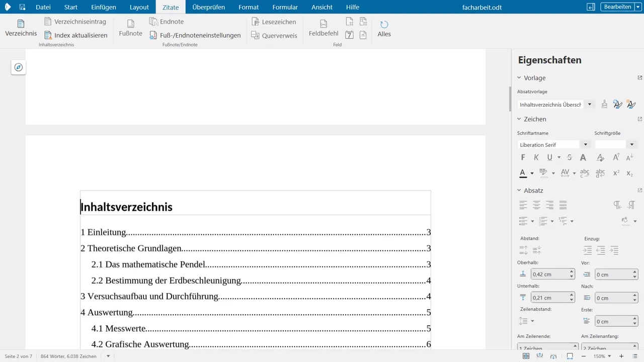This screenshot has height=362, width=644.
Task: Click the fit page width icon
Action: (x=570, y=356)
